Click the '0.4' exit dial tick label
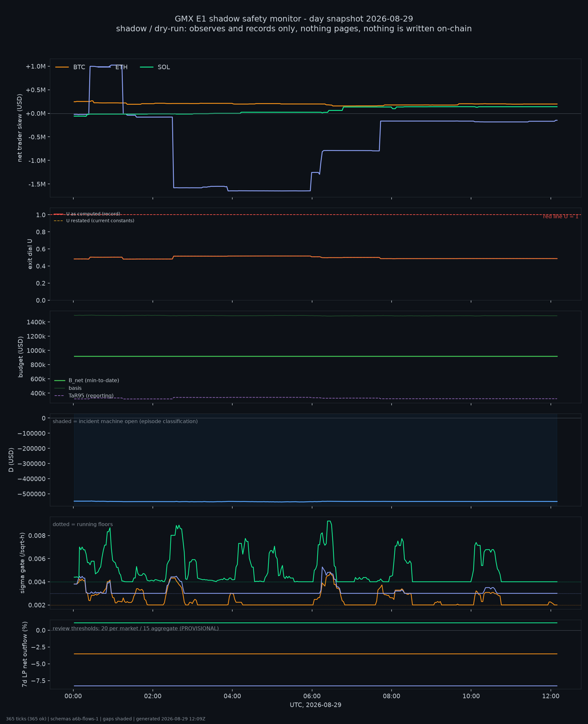This screenshot has height=724, width=588. [x=41, y=266]
